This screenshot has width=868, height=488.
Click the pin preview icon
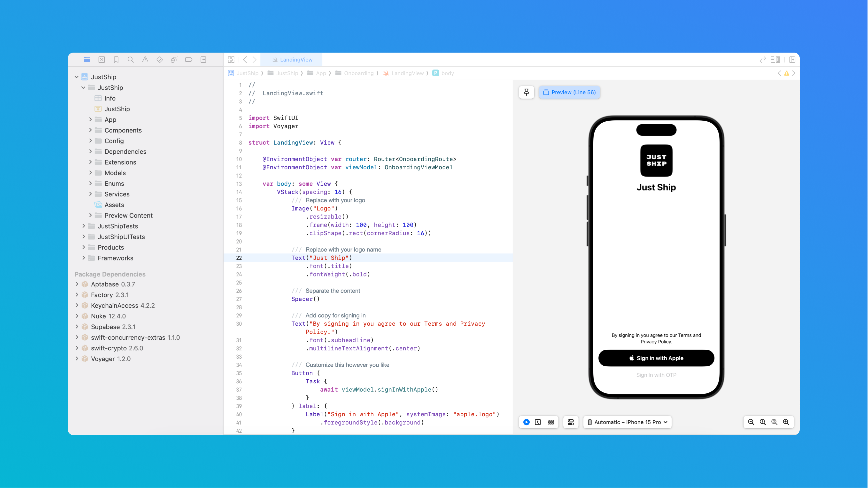coord(526,92)
